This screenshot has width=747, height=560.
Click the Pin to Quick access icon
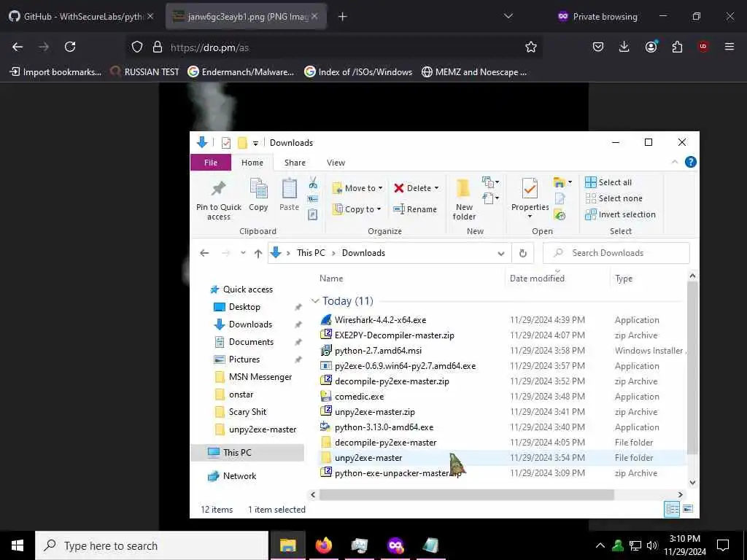tap(219, 189)
